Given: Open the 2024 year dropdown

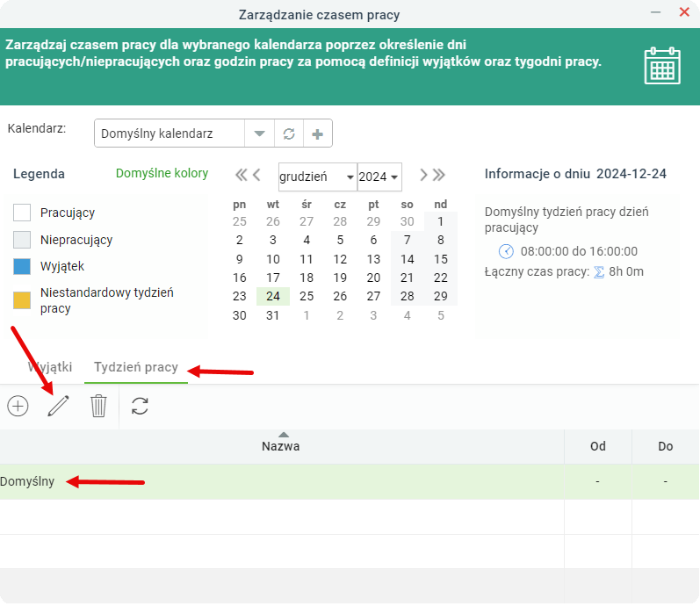Looking at the screenshot, I should coord(379,177).
